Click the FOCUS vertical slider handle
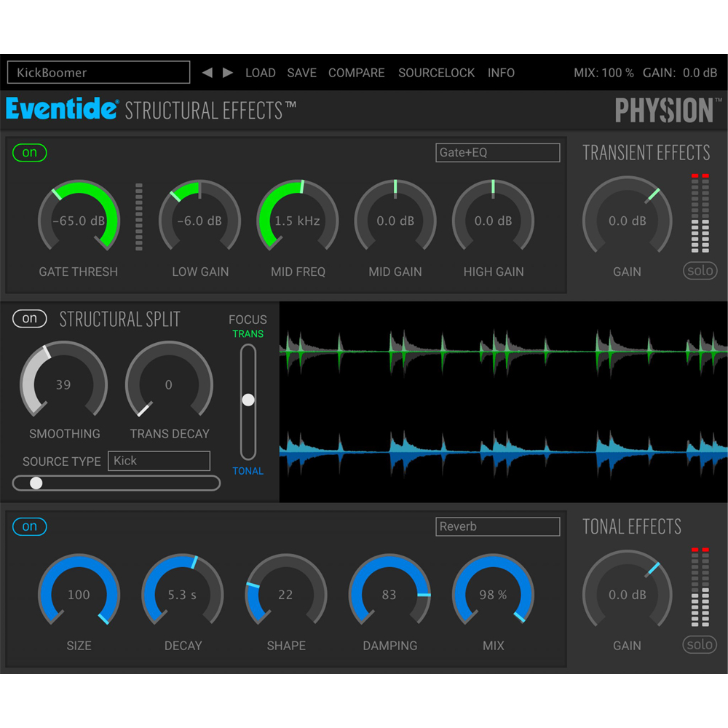Screen dimensions: 728x728 248,400
